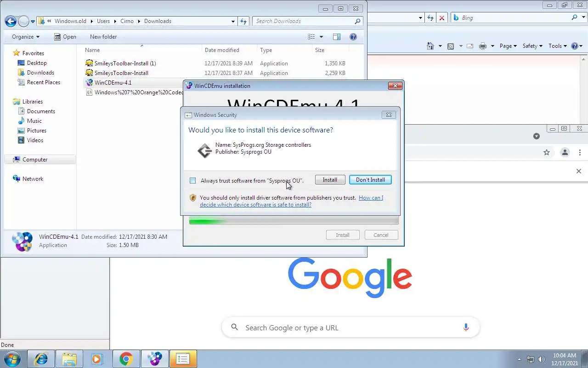Open Chrome profile avatar icon

[x=565, y=152]
